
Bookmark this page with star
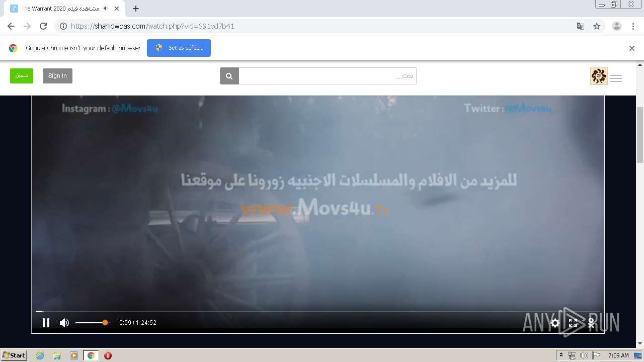pyautogui.click(x=597, y=26)
